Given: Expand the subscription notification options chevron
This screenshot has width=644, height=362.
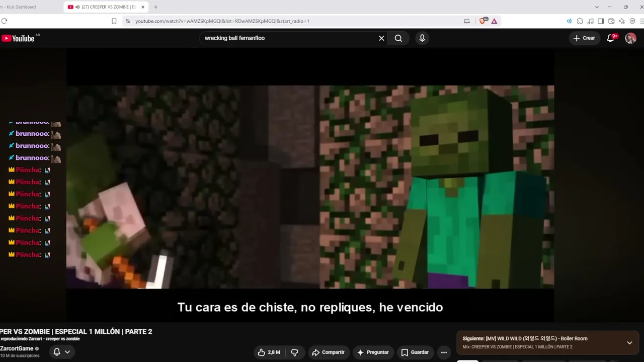Looking at the screenshot, I should pyautogui.click(x=67, y=352).
